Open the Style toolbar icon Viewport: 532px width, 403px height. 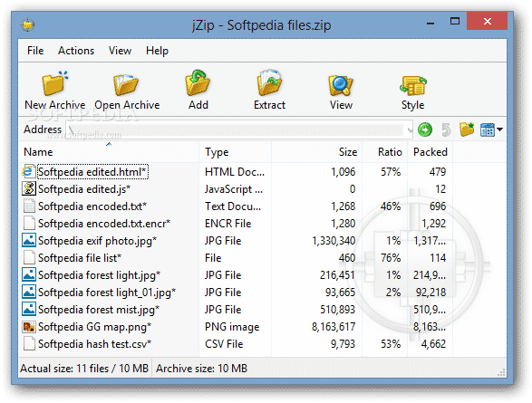tap(413, 85)
